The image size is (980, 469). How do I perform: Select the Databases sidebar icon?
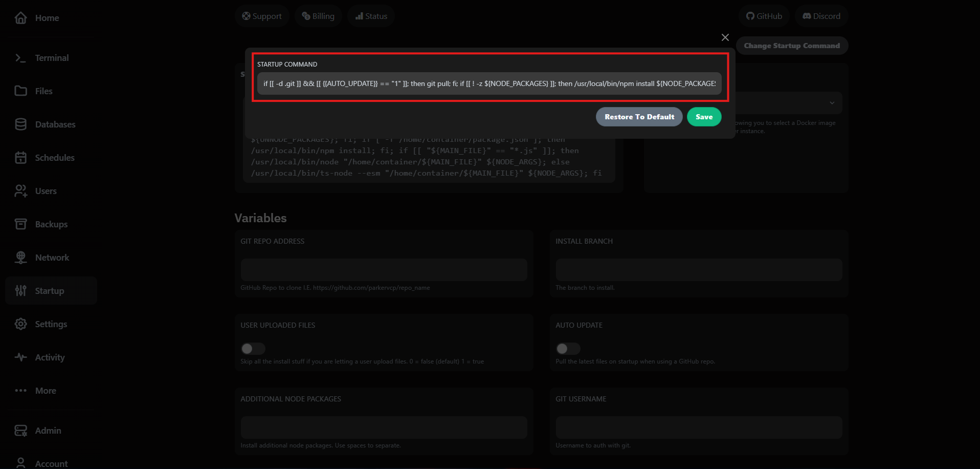pyautogui.click(x=20, y=124)
